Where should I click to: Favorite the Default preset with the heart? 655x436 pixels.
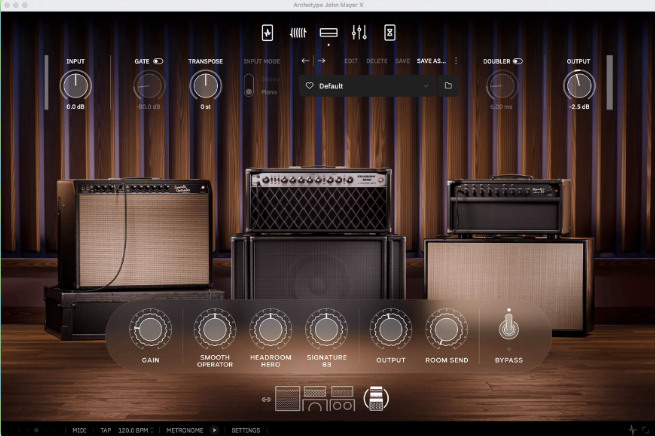click(x=309, y=86)
